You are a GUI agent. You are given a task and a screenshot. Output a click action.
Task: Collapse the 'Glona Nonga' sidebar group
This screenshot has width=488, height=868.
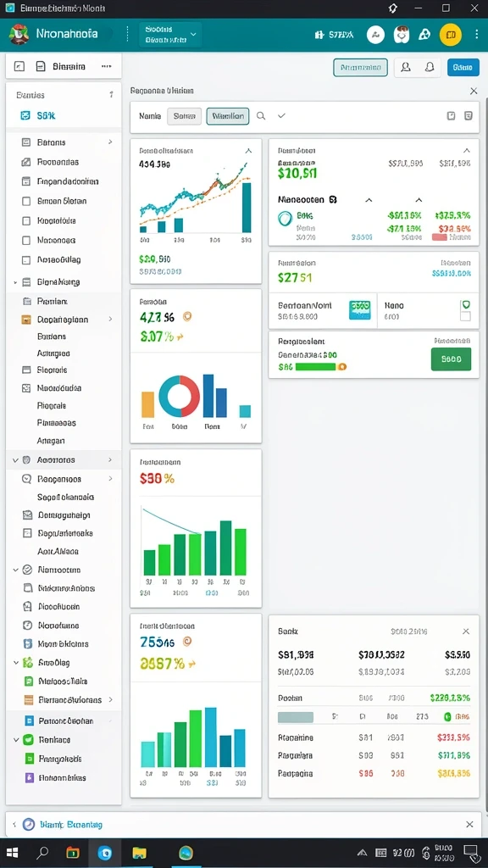point(15,282)
